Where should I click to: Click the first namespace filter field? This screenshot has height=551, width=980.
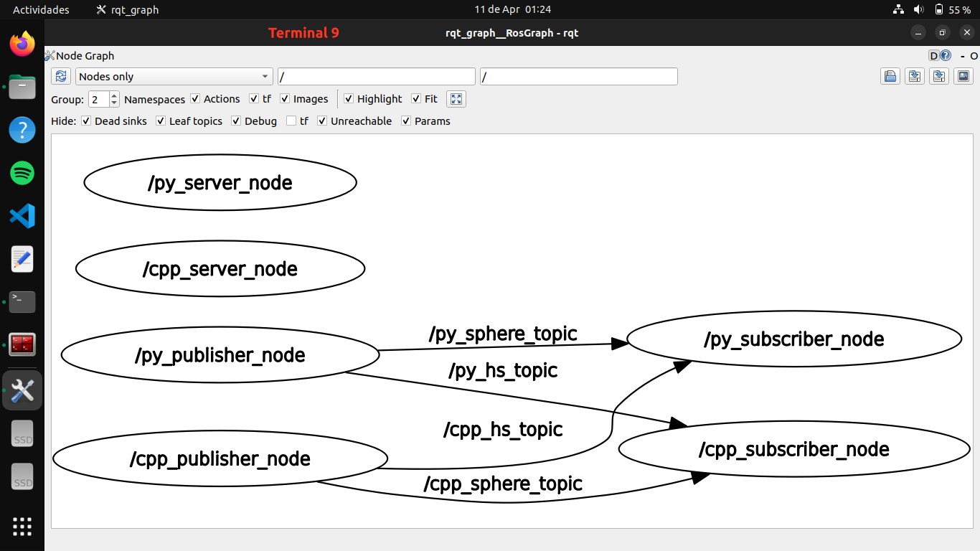377,77
